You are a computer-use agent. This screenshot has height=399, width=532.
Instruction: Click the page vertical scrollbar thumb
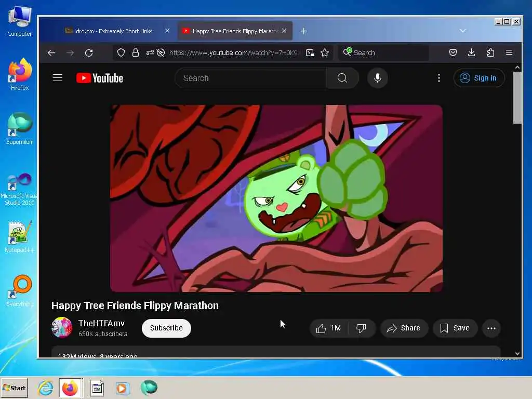(517, 98)
